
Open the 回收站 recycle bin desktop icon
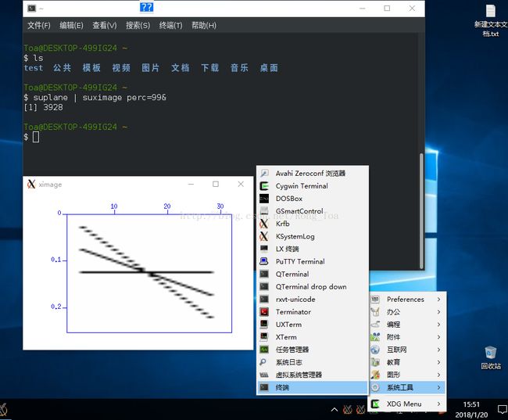tap(491, 357)
